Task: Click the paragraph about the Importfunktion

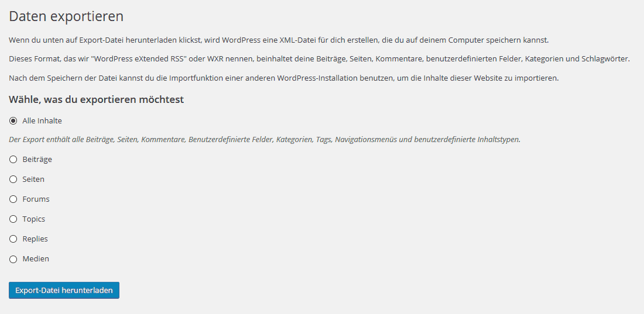Action: tap(283, 78)
